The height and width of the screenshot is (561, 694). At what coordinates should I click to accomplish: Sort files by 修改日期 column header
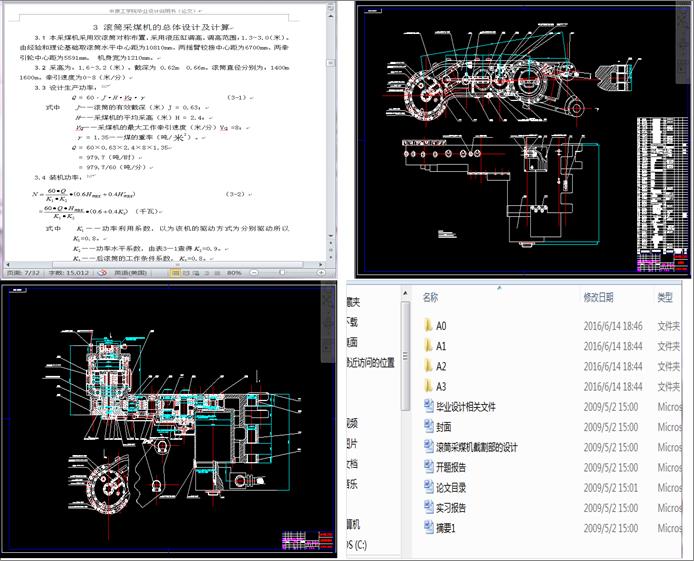598,297
